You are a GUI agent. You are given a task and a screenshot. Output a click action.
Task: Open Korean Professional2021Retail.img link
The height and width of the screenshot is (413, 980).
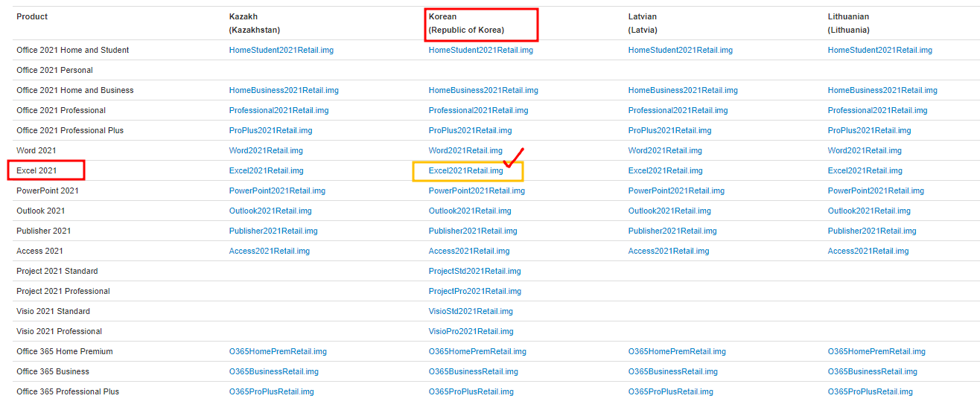click(x=479, y=110)
